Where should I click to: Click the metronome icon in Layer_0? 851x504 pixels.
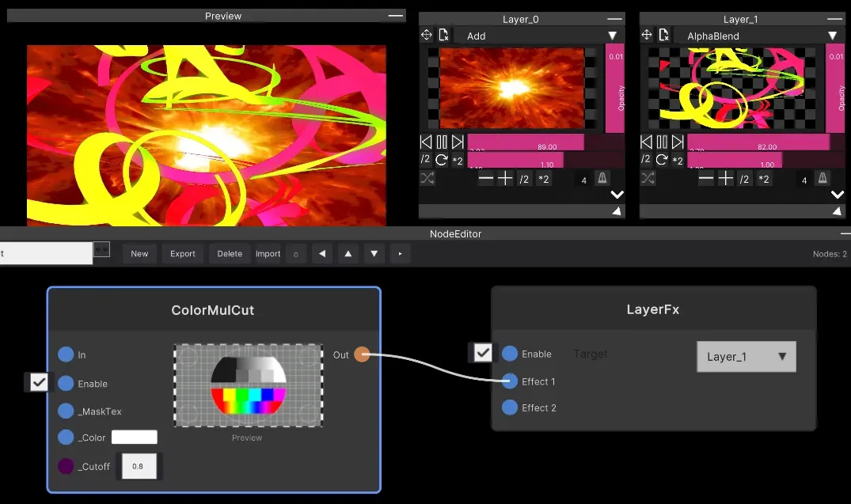point(602,179)
